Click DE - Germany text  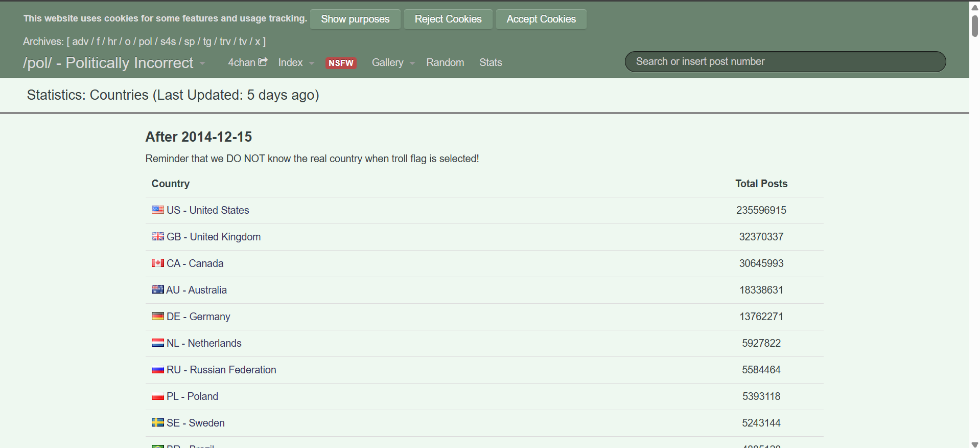click(x=198, y=317)
